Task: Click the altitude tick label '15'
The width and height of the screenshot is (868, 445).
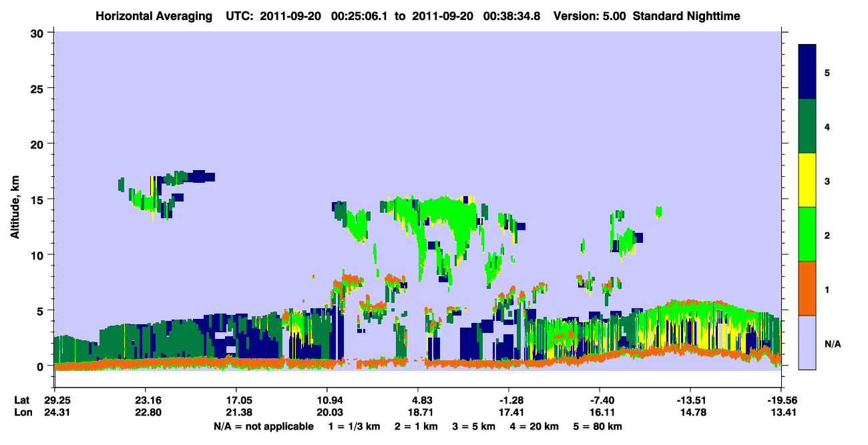Action: 39,199
